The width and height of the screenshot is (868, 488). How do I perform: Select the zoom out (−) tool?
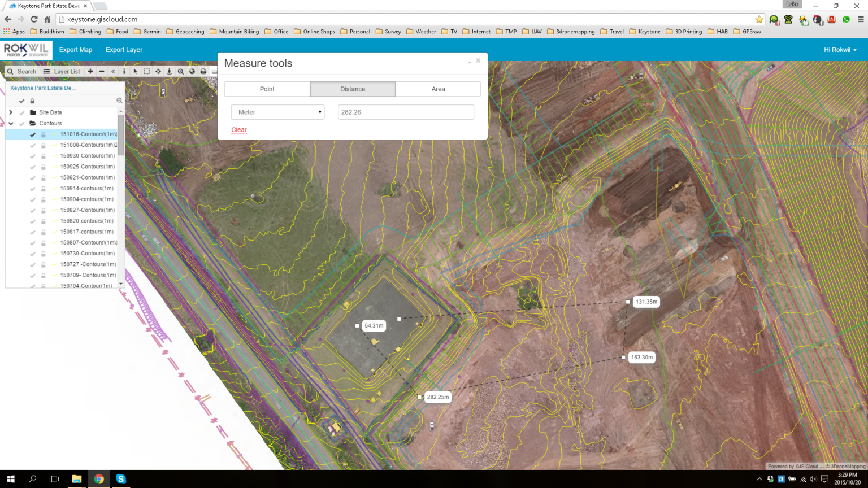(x=102, y=71)
